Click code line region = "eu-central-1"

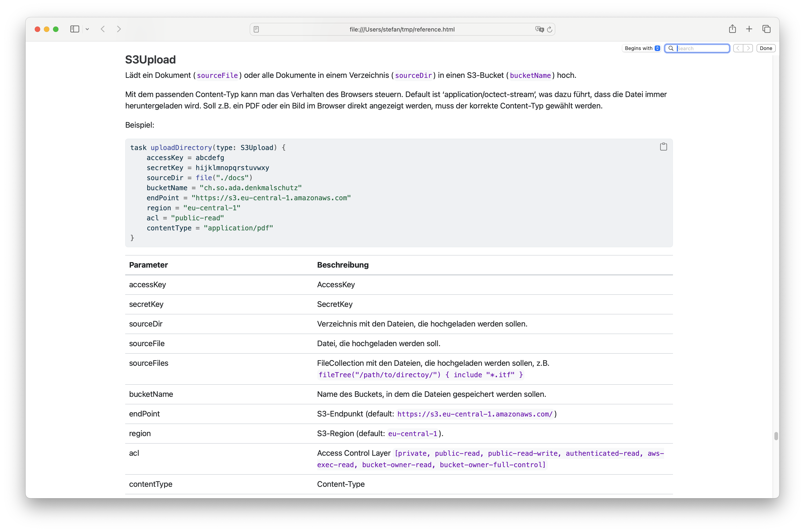pyautogui.click(x=193, y=208)
